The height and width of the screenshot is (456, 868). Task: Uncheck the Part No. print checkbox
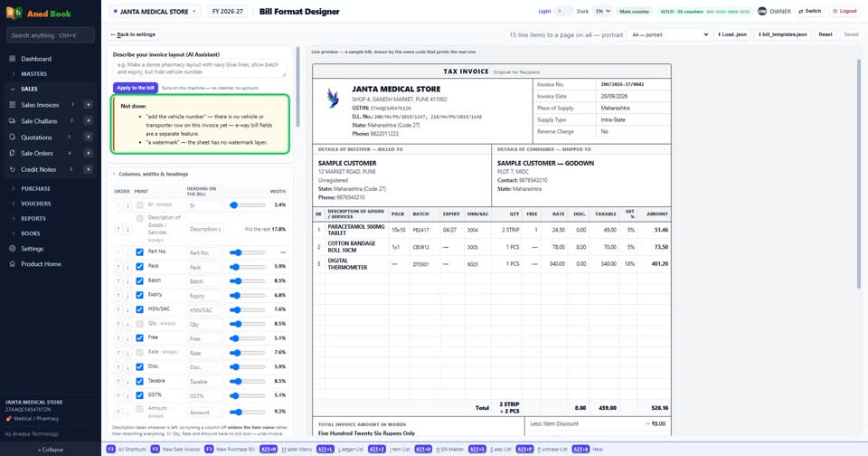pos(139,252)
